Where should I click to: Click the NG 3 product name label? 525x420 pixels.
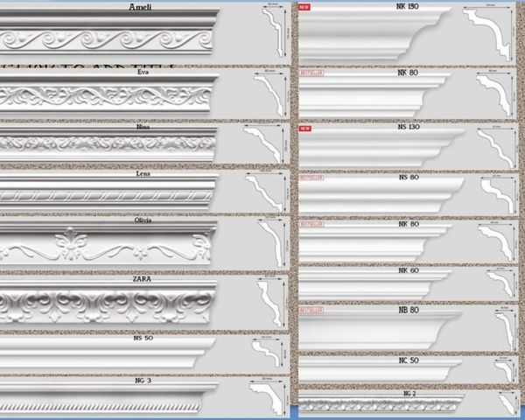click(143, 381)
